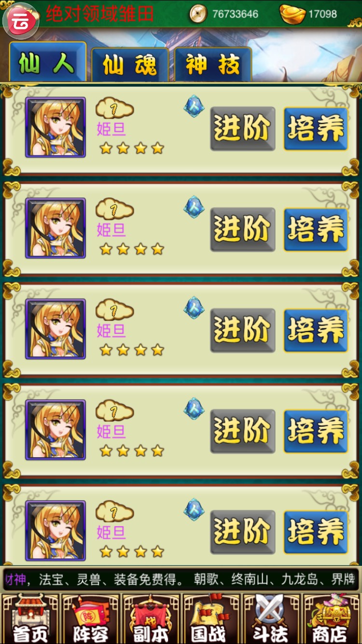This screenshot has height=644, width=362.
Task: Open the 国战 nation war icon
Action: click(211, 619)
